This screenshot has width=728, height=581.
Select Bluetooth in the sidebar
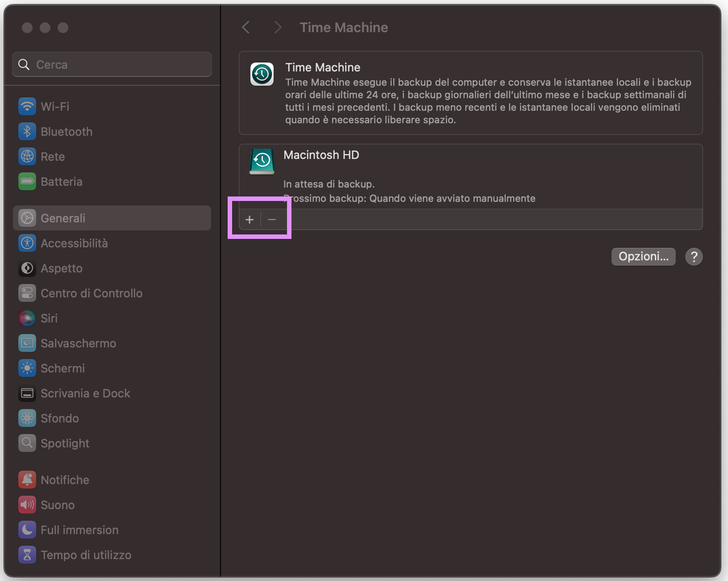[x=67, y=131]
